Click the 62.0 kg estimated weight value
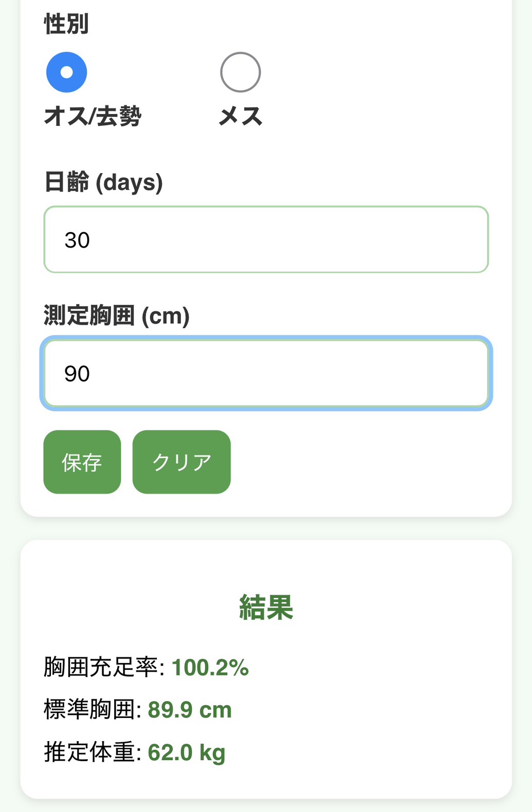This screenshot has width=532, height=812. click(187, 753)
